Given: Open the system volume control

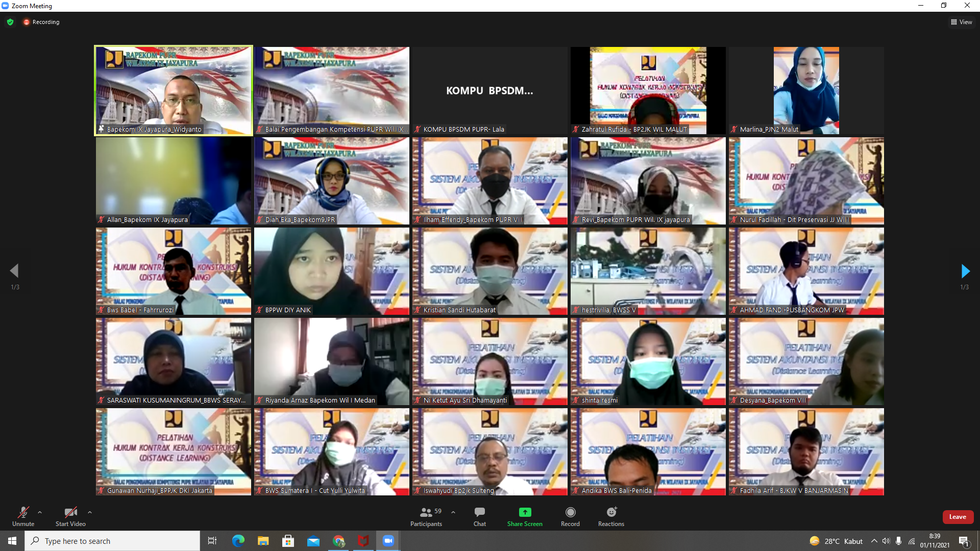Looking at the screenshot, I should [x=886, y=541].
